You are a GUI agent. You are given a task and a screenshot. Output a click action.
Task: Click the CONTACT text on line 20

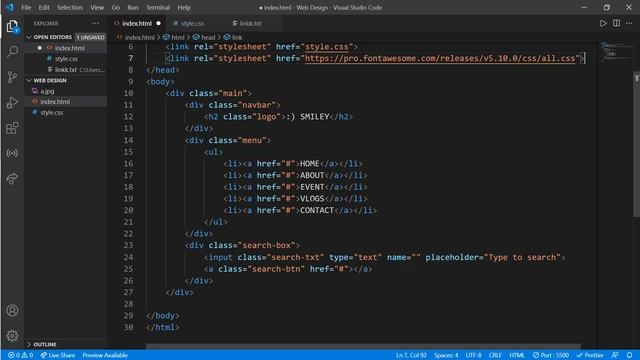(317, 210)
